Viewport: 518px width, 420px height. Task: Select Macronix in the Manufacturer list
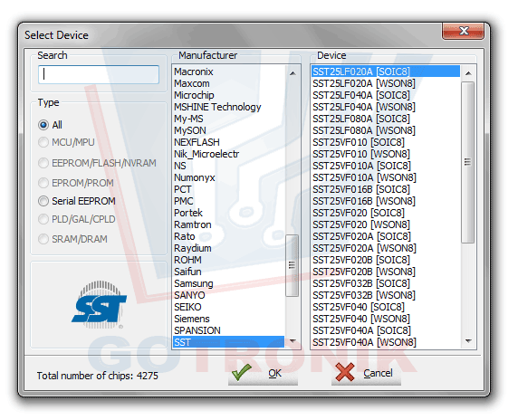(x=228, y=72)
